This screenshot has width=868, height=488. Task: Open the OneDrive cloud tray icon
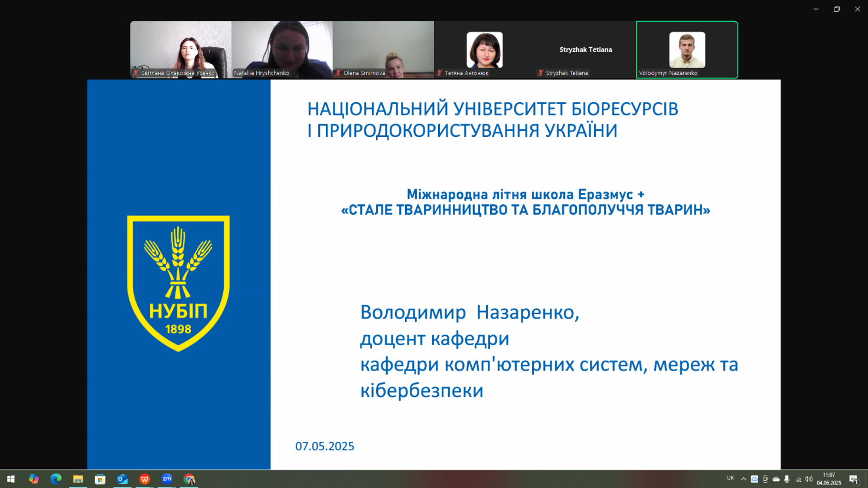point(776,479)
